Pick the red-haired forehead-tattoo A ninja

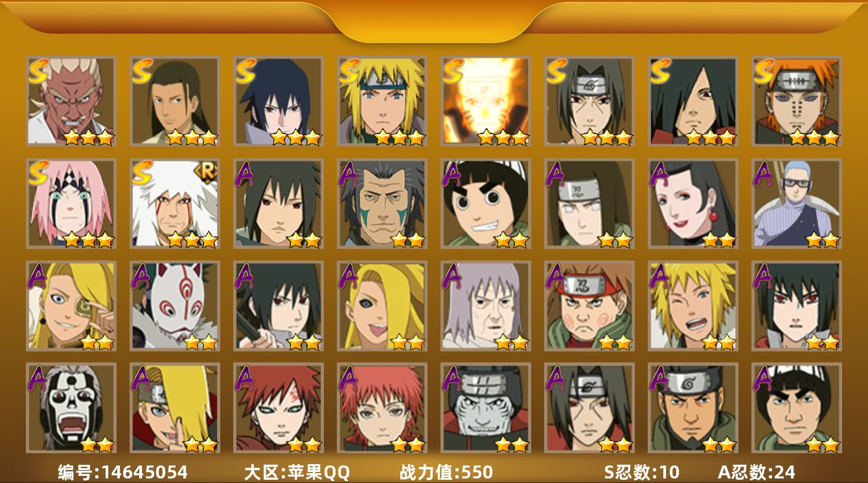pyautogui.click(x=279, y=408)
